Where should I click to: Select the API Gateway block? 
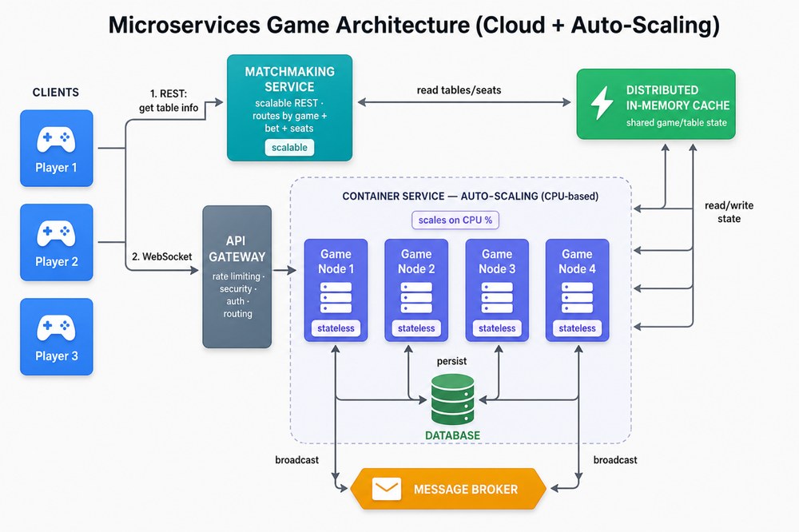click(x=237, y=276)
